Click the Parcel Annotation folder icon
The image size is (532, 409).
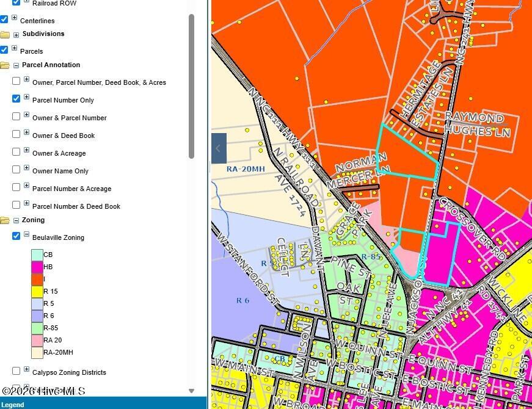click(5, 65)
